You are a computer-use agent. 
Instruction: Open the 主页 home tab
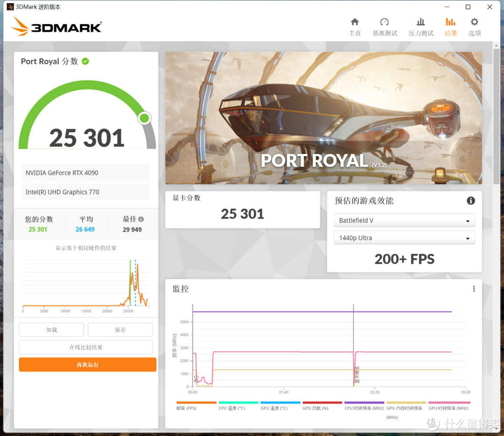click(x=355, y=27)
